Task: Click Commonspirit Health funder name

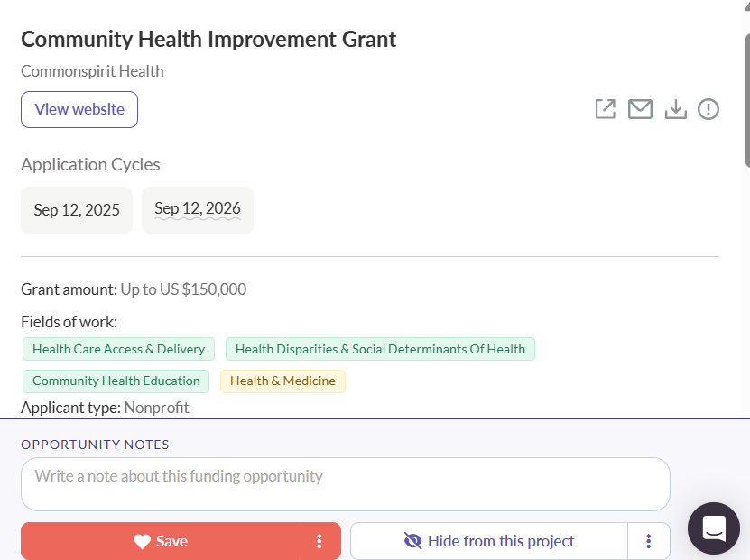Action: (x=92, y=71)
